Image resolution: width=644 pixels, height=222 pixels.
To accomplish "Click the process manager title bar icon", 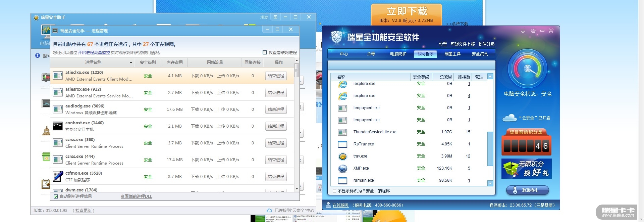I will (x=55, y=31).
